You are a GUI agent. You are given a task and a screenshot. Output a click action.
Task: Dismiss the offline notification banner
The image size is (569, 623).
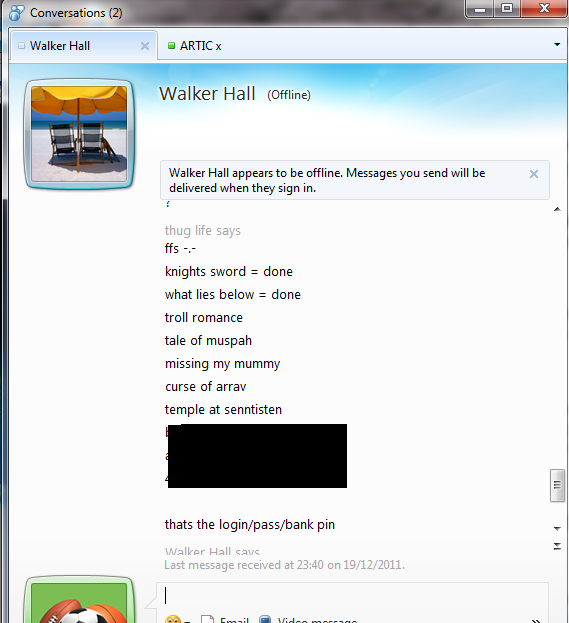pyautogui.click(x=534, y=174)
